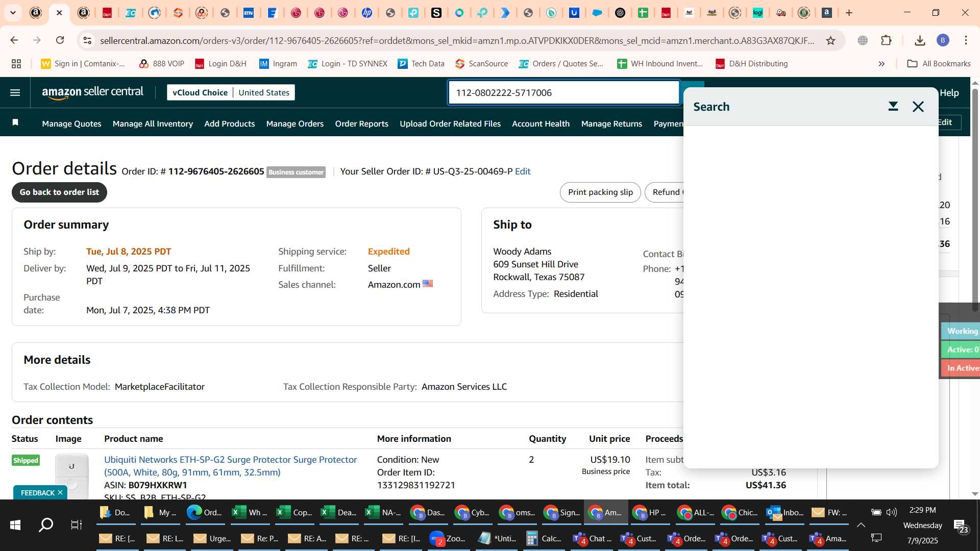Open Upload Order Related Files
Screen dimensions: 980x551
coord(450,123)
